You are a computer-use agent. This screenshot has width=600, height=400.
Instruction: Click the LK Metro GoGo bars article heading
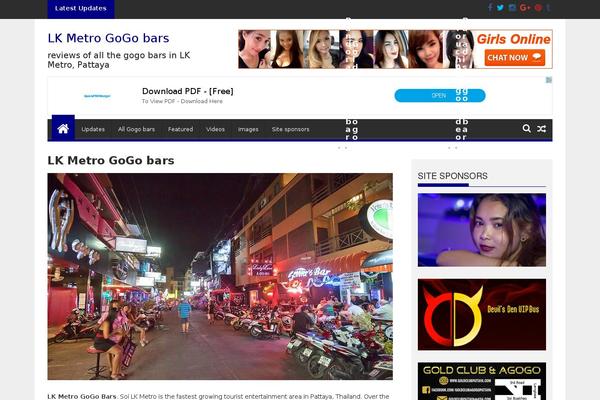tap(111, 160)
